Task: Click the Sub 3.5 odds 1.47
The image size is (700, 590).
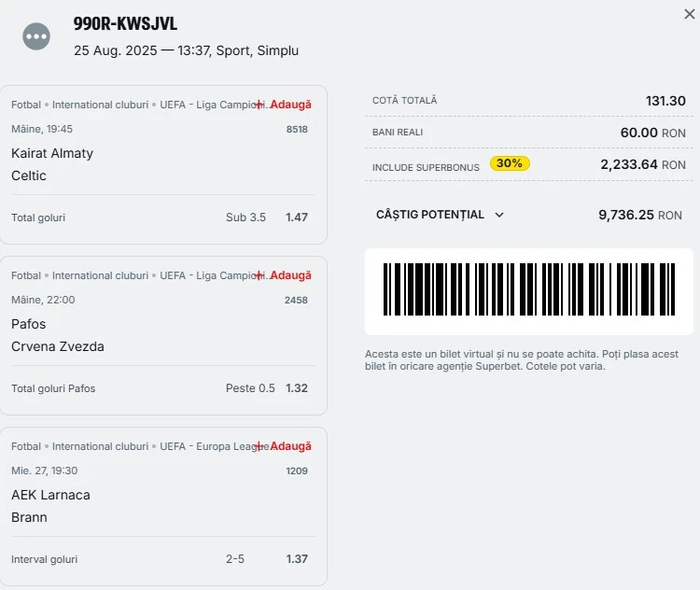Action: [x=297, y=218]
